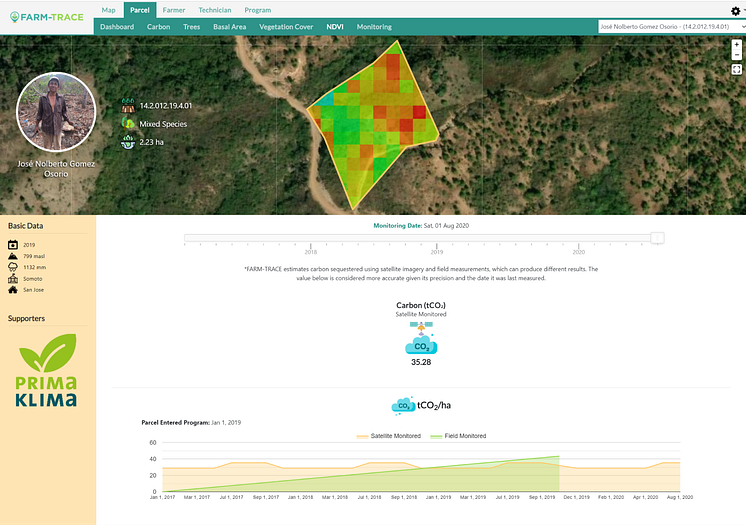Click the monitoring date slider handle
Screen dimensions: 746x525
tap(657, 238)
